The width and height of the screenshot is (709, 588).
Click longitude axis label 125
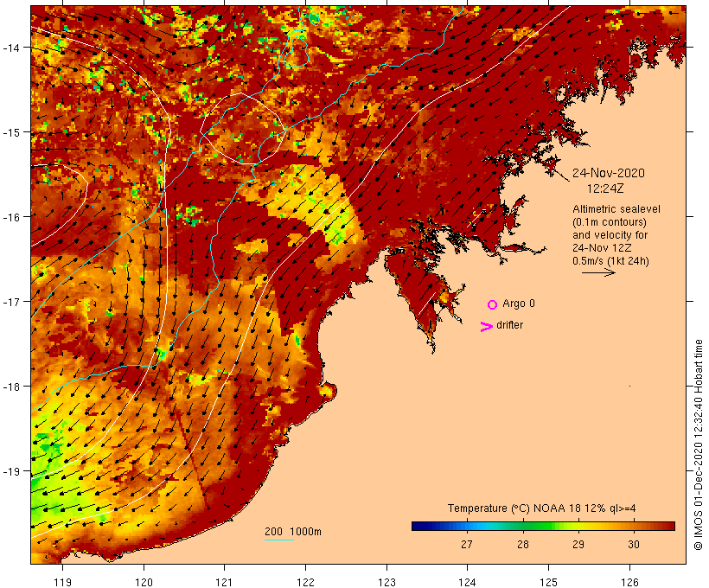(548, 582)
